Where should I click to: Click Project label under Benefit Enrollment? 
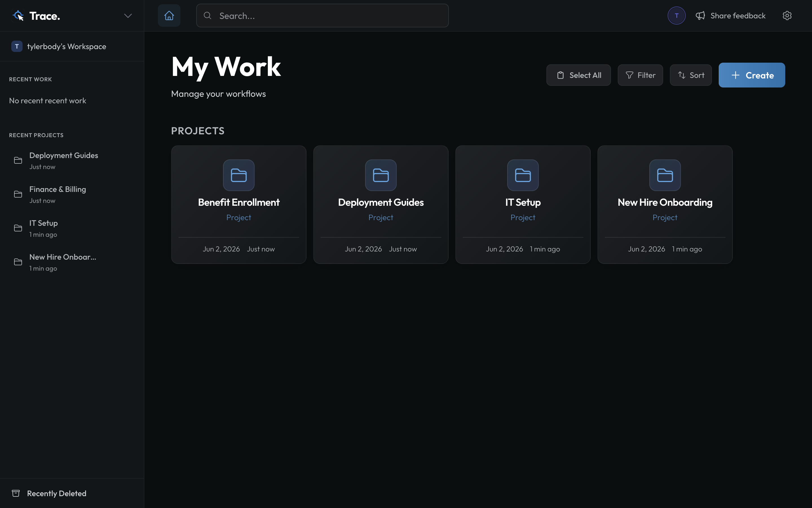click(239, 217)
